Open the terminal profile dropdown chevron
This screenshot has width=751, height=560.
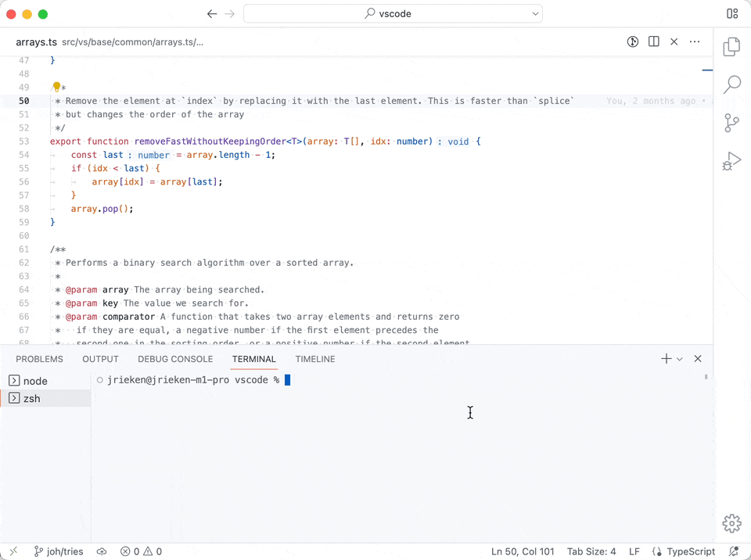pyautogui.click(x=678, y=359)
